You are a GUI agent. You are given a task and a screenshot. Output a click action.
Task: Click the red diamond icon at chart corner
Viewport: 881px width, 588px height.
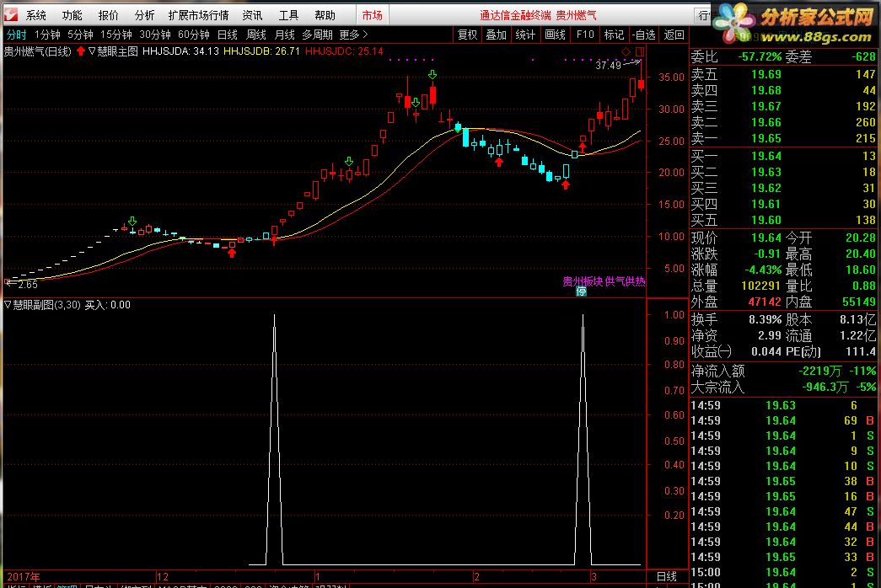626,51
